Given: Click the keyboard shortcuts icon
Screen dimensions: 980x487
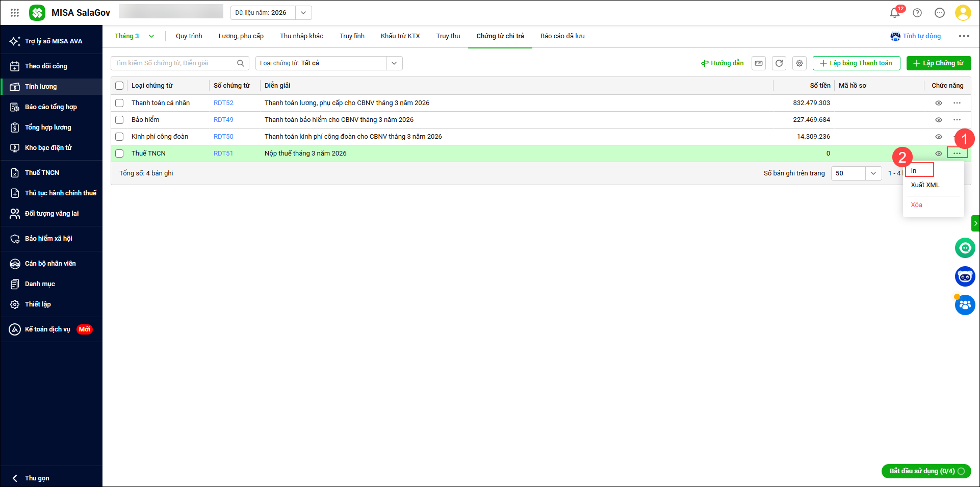Looking at the screenshot, I should (x=759, y=63).
